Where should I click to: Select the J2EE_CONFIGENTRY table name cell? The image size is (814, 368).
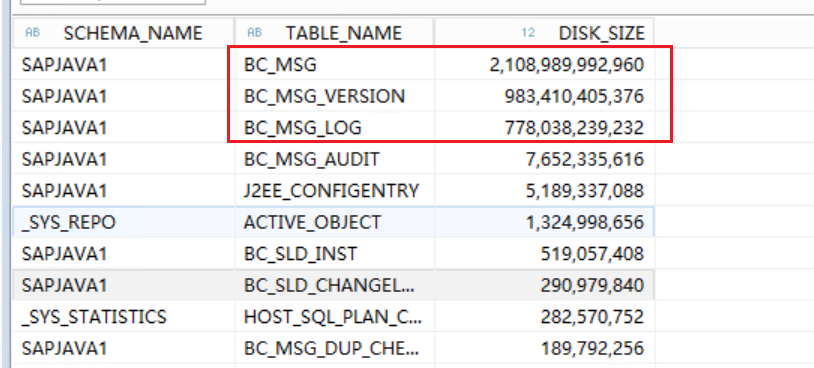click(334, 190)
